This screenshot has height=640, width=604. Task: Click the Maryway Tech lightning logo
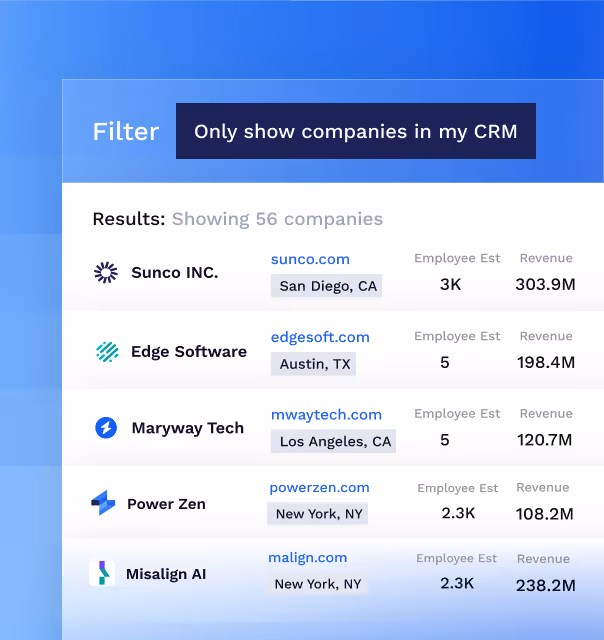point(106,428)
